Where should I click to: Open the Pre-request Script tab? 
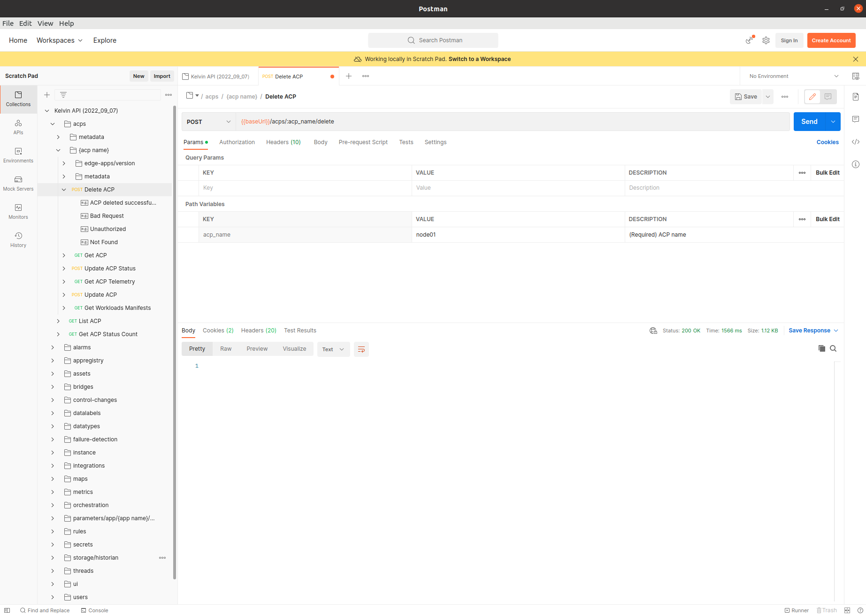(x=363, y=142)
